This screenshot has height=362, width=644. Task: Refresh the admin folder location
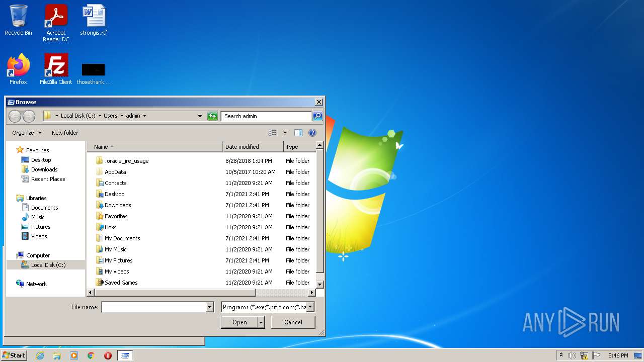click(212, 116)
